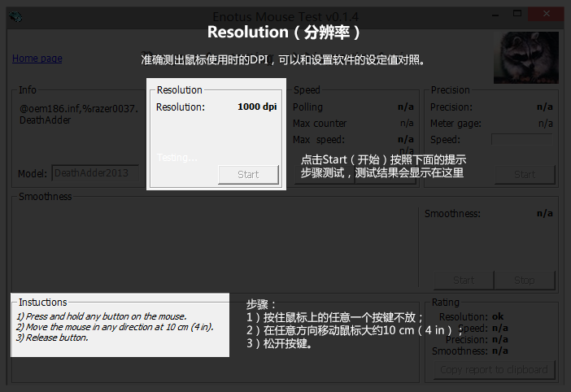Click instruction 'Move the mouse in any direction'

coord(115,327)
